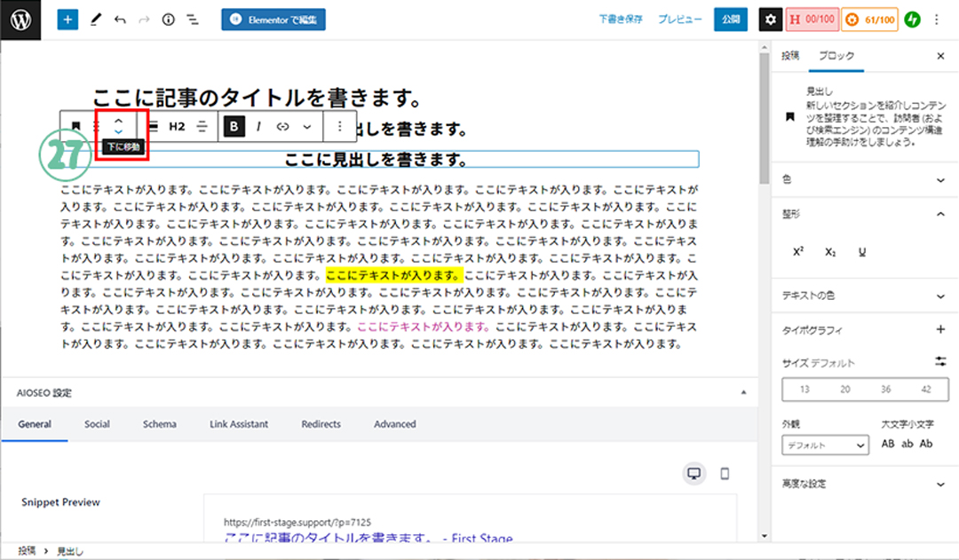This screenshot has width=959, height=560.
Task: Insert a link from block toolbar
Action: point(283,126)
